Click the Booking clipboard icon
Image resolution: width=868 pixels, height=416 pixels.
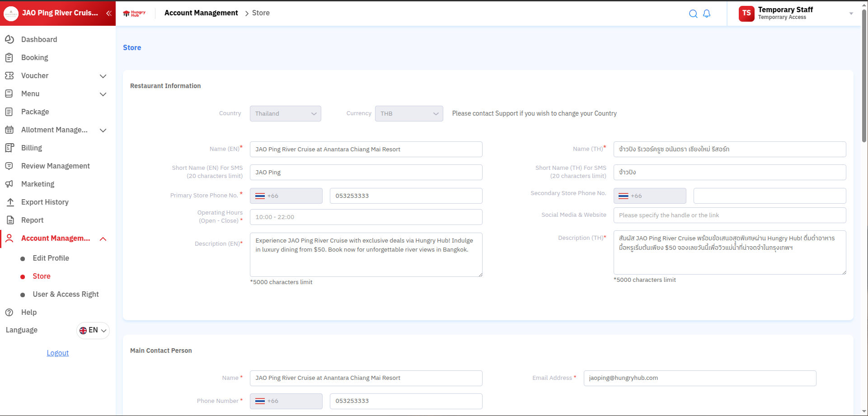pyautogui.click(x=9, y=57)
